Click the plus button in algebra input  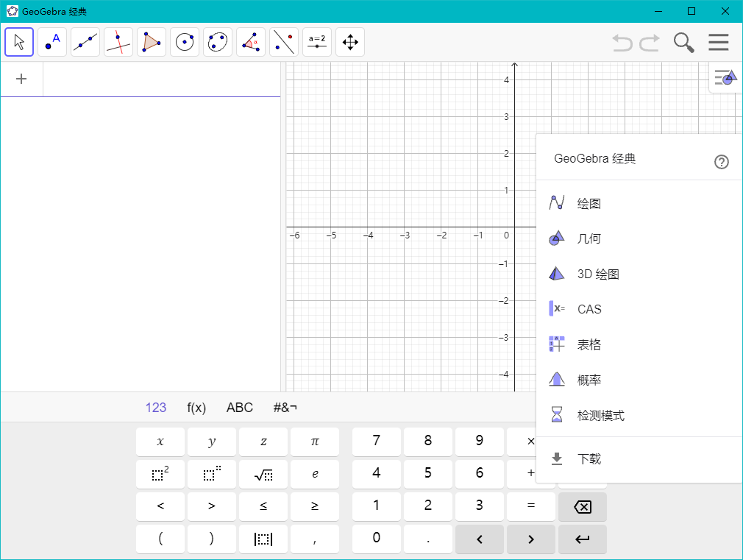[21, 79]
